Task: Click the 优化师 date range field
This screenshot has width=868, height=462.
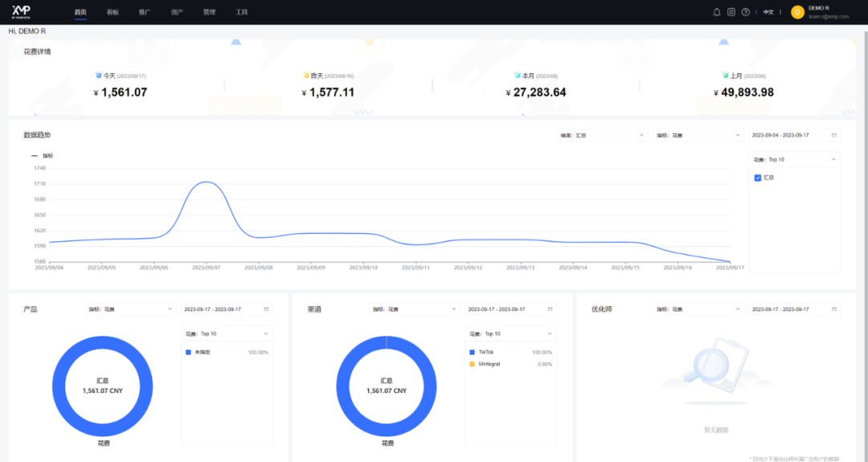Action: click(x=794, y=309)
